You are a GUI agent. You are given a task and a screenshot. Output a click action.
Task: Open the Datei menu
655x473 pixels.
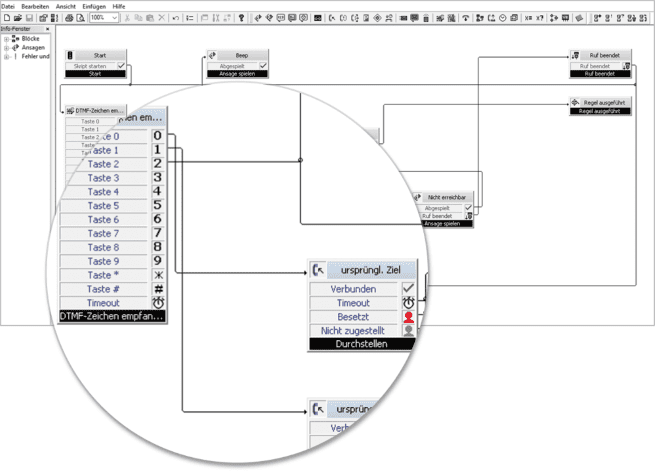pyautogui.click(x=9, y=6)
